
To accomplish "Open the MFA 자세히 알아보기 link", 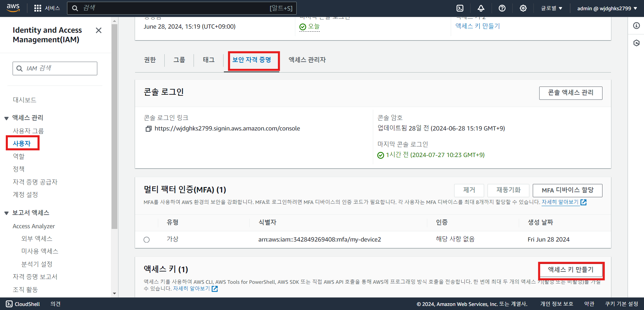I will click(x=560, y=202).
